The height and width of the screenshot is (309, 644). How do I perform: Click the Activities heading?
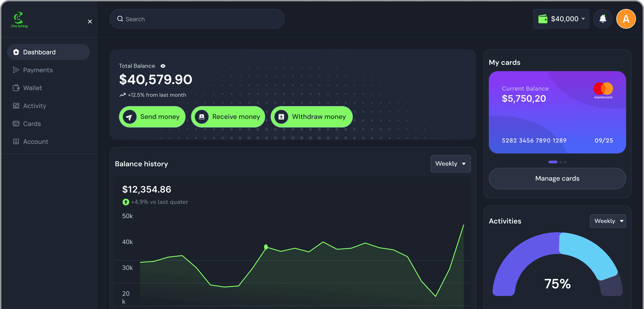pos(505,221)
